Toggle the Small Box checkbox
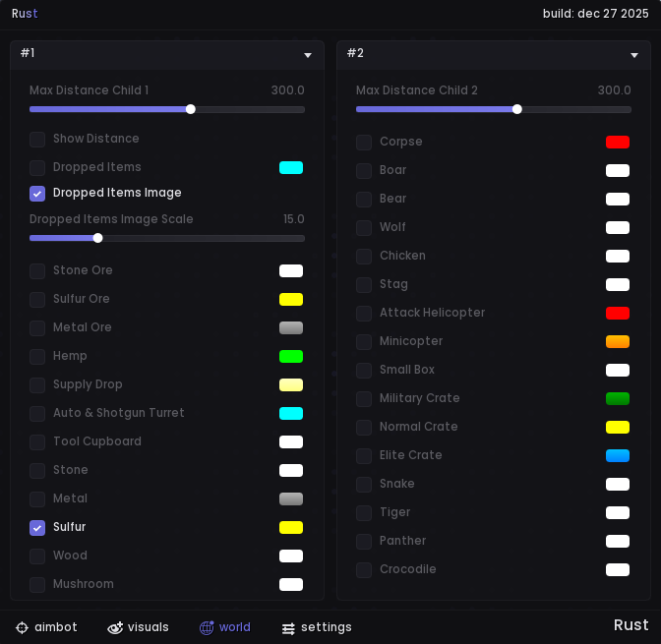Viewport: 661px width, 644px height. 364,371
